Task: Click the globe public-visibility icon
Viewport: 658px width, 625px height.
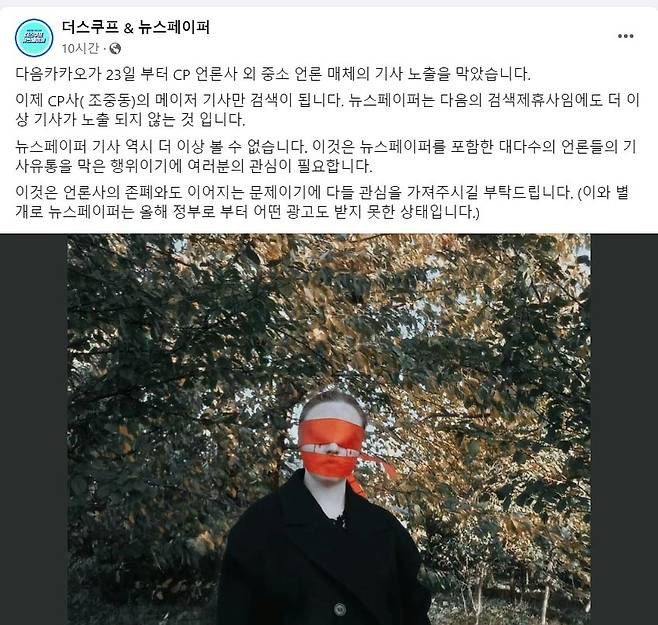Action: coord(115,49)
